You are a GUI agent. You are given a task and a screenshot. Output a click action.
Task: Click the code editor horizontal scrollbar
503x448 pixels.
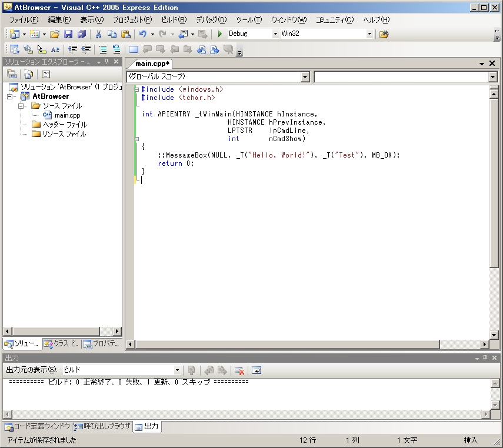(x=288, y=344)
